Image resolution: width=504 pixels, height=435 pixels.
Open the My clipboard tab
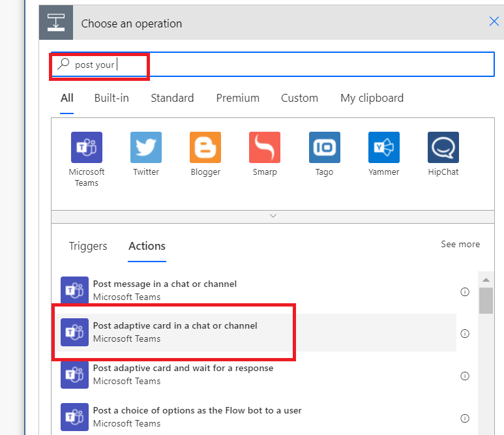click(x=372, y=98)
